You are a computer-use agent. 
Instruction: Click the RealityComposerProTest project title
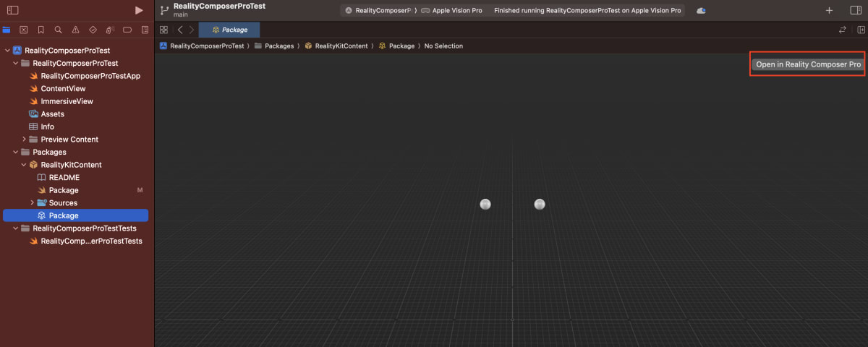219,6
